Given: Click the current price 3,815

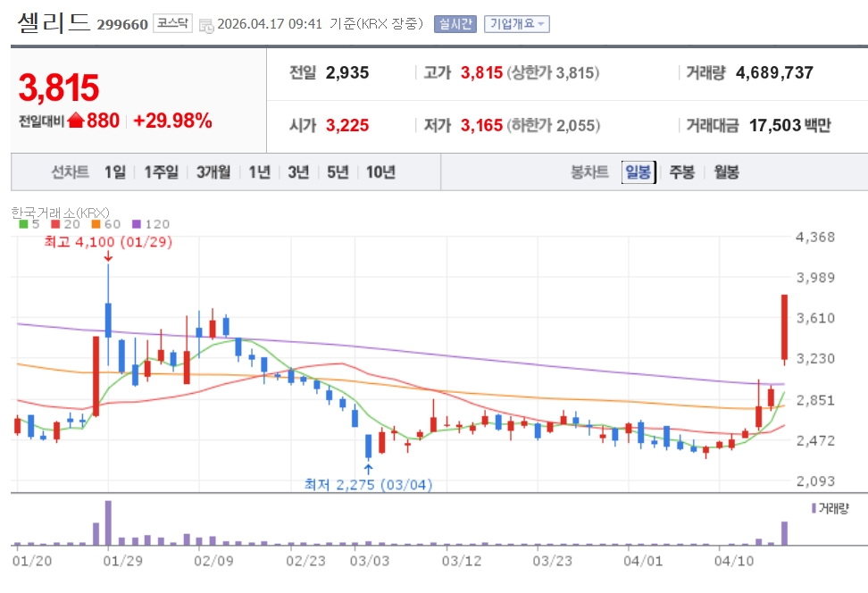Looking at the screenshot, I should [x=59, y=88].
